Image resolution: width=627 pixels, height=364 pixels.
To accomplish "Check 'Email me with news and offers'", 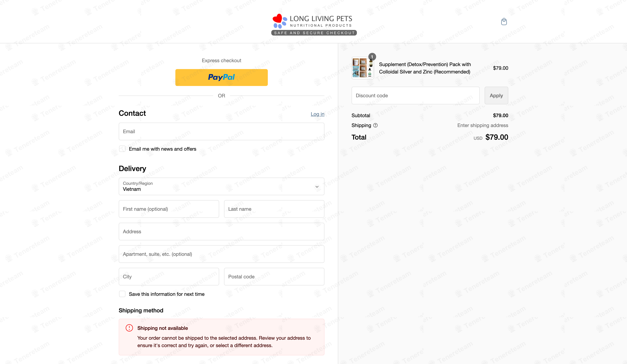I will [122, 149].
